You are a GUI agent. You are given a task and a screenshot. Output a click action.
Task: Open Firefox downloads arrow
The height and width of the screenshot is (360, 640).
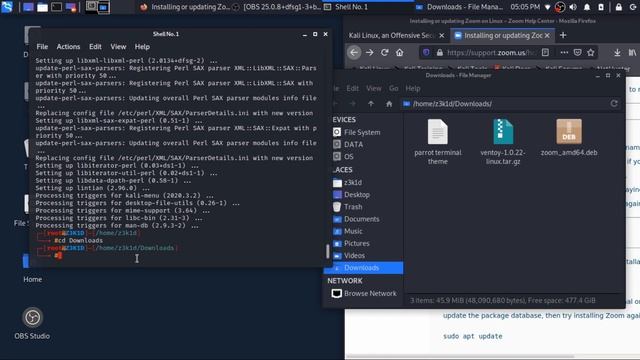coord(617,52)
